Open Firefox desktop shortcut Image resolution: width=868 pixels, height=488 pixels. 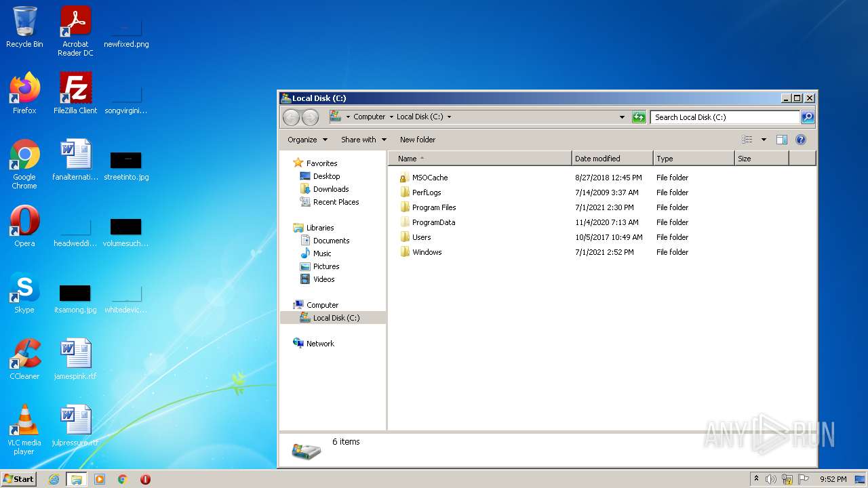24,94
